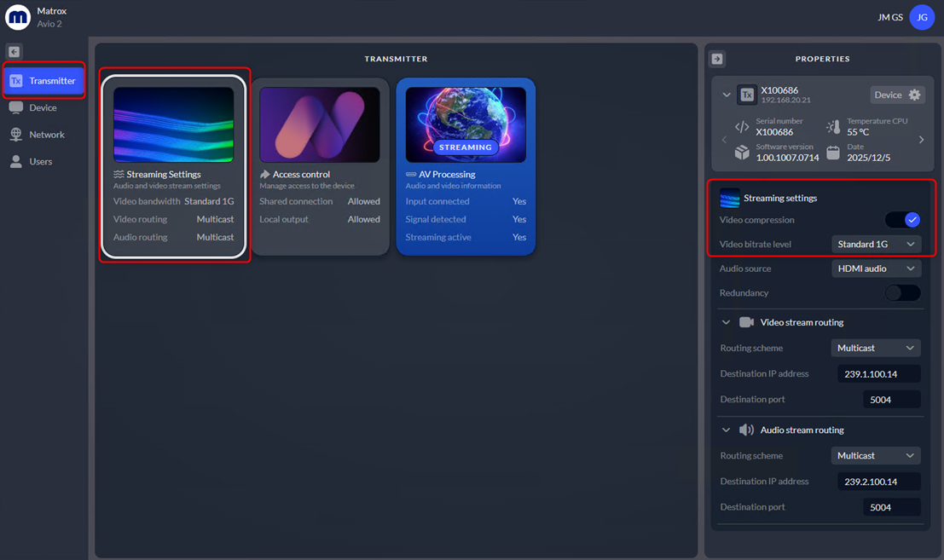Open the Audio source HDMI audio dropdown

876,268
